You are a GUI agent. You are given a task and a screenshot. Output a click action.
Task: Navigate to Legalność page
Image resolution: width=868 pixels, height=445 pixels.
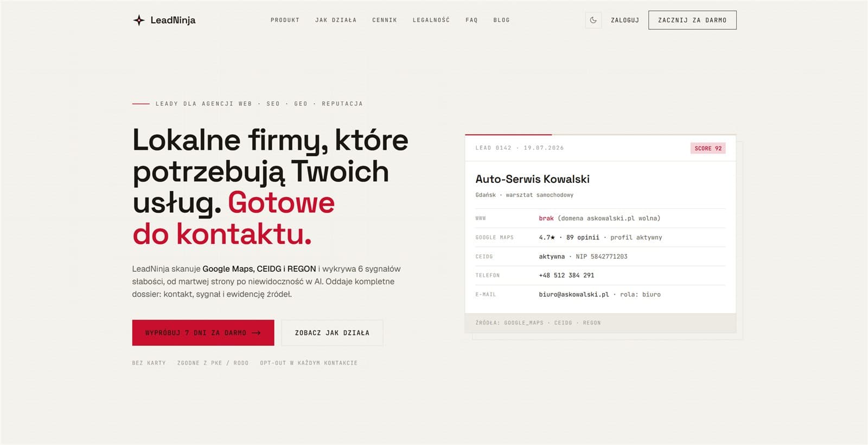[x=431, y=20]
